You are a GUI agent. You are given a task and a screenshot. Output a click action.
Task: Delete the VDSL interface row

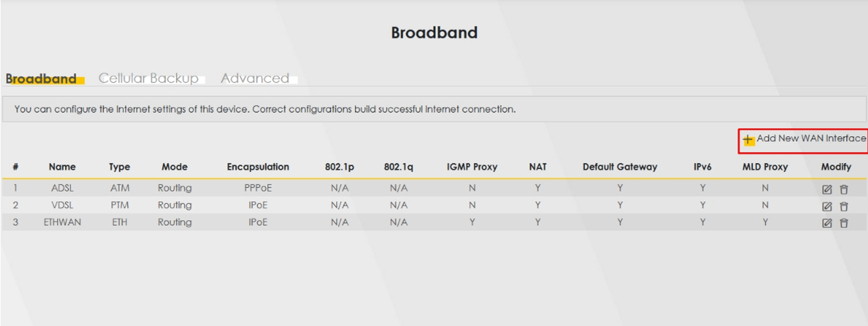(844, 205)
